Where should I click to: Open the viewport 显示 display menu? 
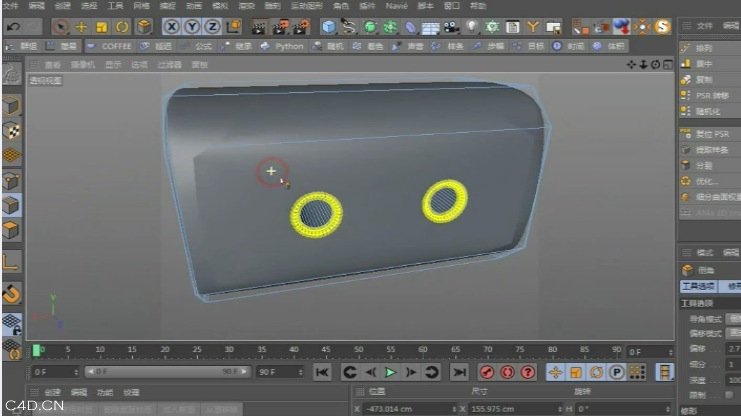coord(113,65)
